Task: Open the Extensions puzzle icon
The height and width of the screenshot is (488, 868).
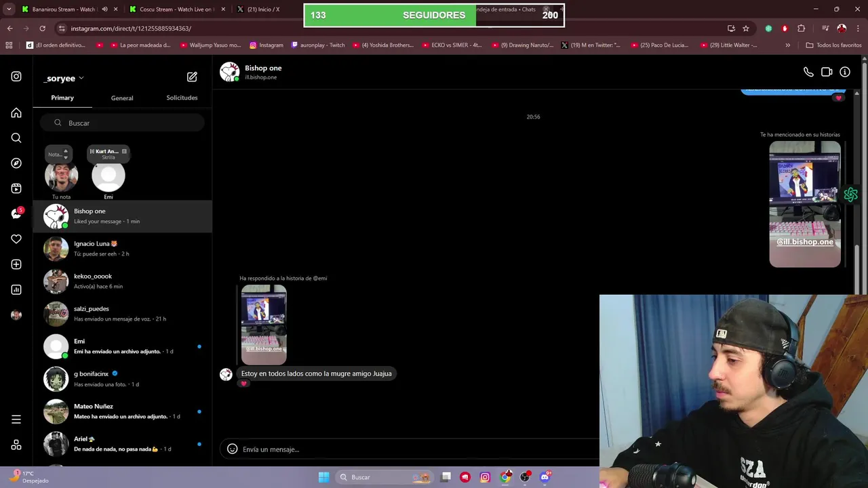Action: 802,28
